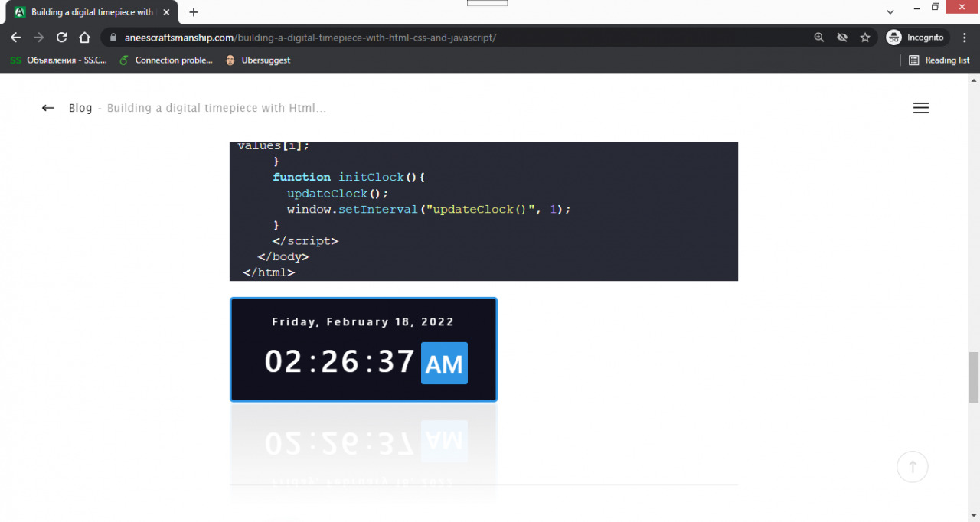Screen dimensions: 980x522
Task: Reload the current page
Action: point(61,37)
